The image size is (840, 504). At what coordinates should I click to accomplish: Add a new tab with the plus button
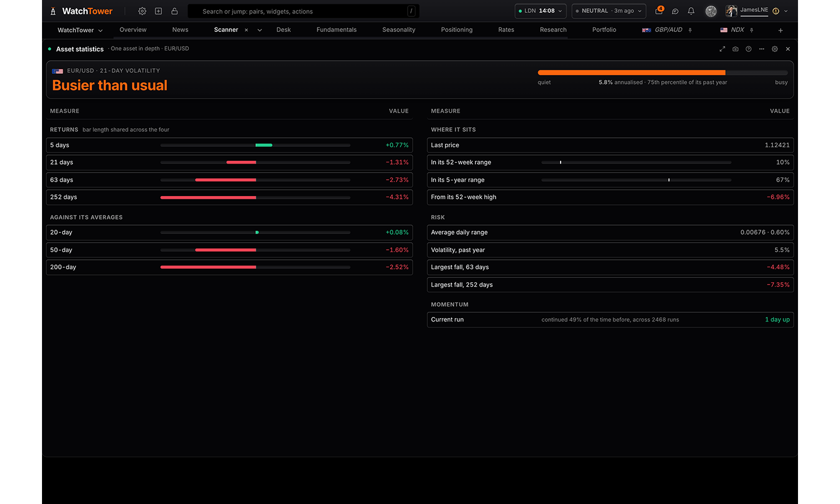coord(781,30)
